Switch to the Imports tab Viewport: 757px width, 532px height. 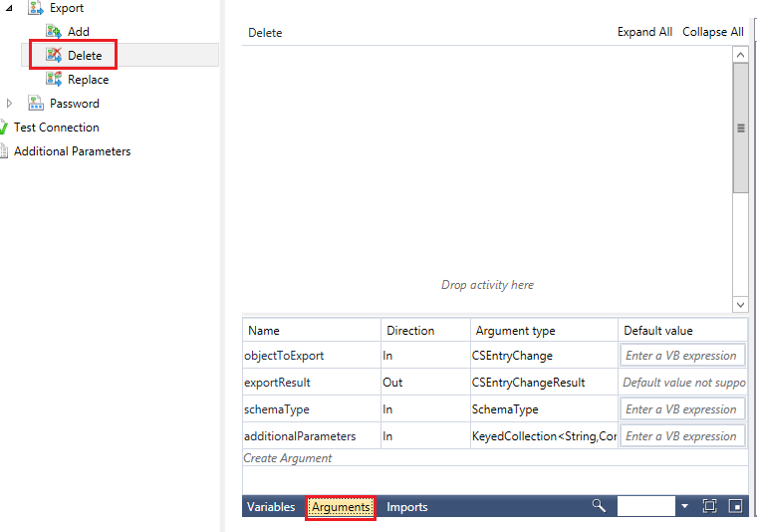click(x=407, y=506)
